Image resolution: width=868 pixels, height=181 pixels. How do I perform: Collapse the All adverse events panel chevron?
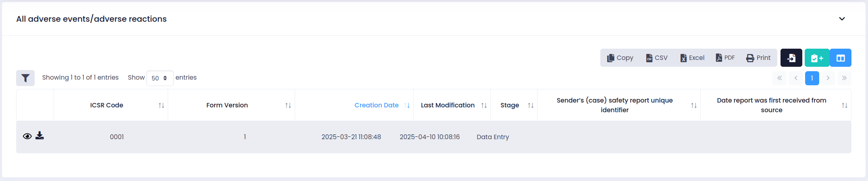842,19
